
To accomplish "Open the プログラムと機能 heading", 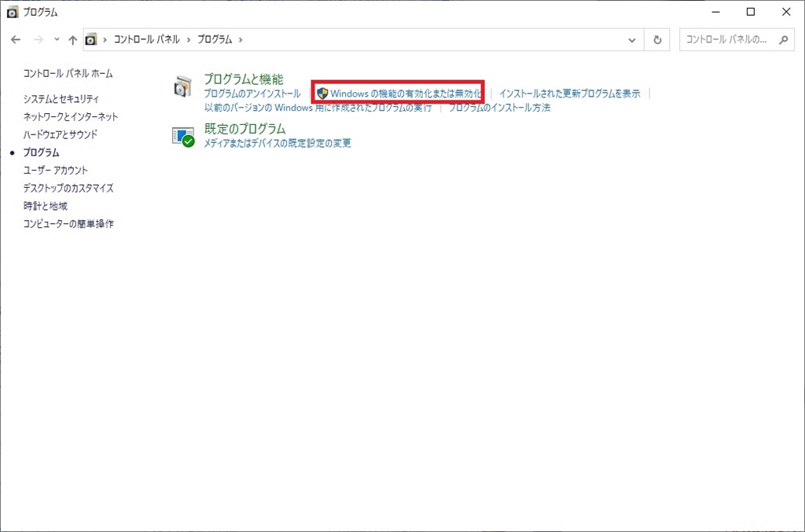I will pos(244,79).
